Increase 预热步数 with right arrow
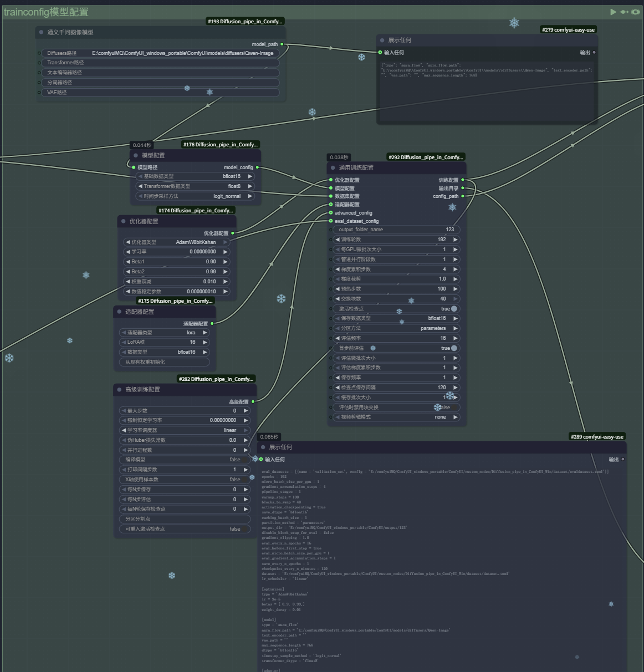The width and height of the screenshot is (644, 672). pos(456,289)
